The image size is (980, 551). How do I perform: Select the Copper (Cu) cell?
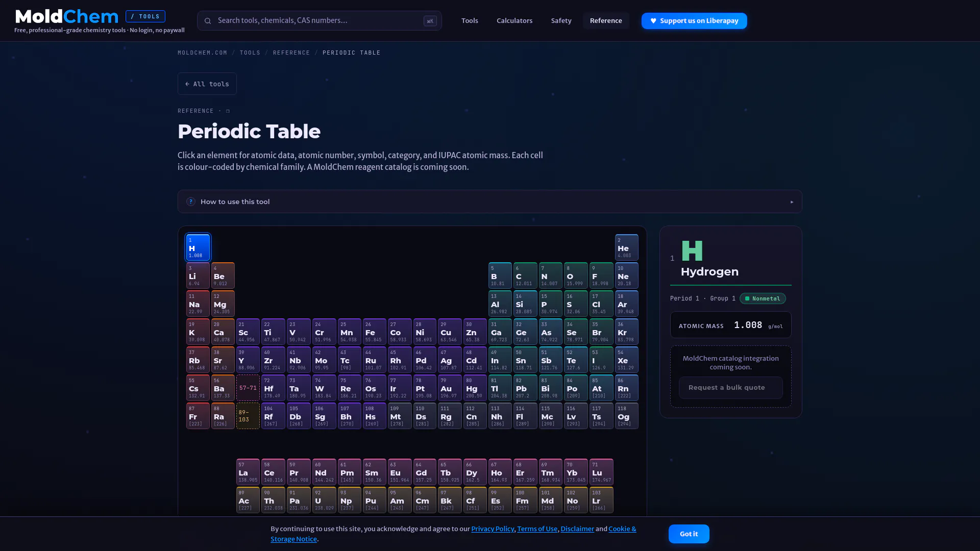[x=450, y=332]
